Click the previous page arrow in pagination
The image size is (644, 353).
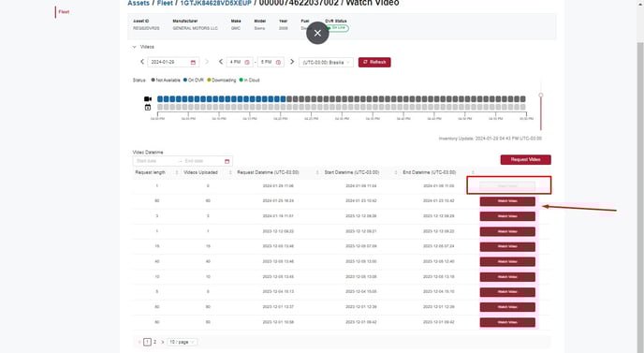click(x=139, y=342)
